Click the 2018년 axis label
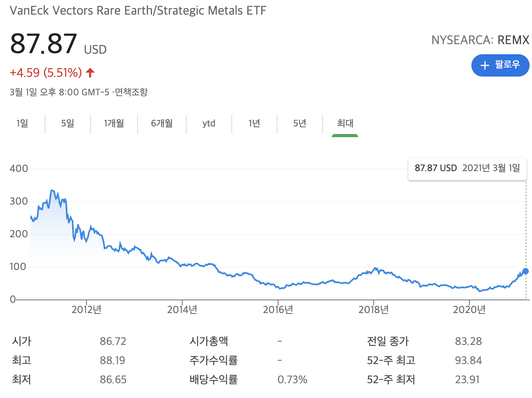 374,310
